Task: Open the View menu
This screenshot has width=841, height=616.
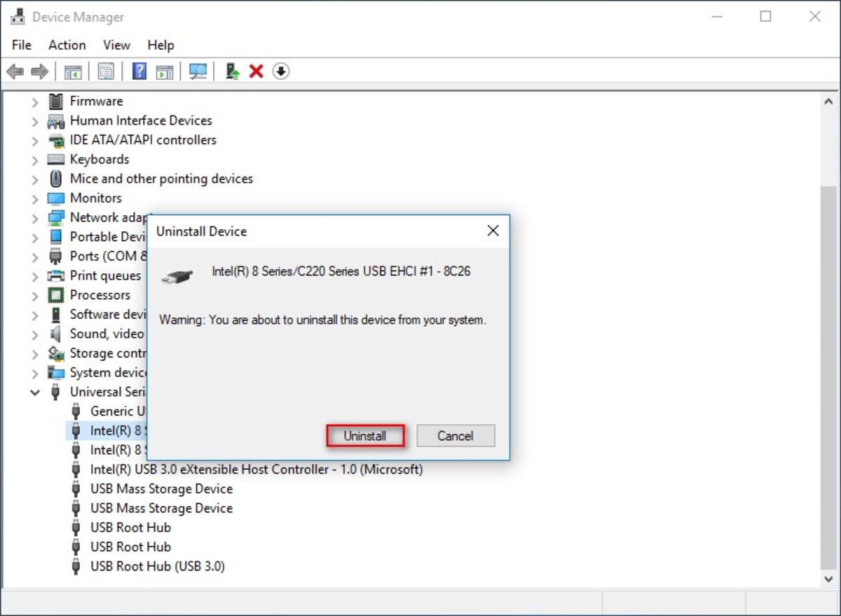Action: (x=116, y=45)
